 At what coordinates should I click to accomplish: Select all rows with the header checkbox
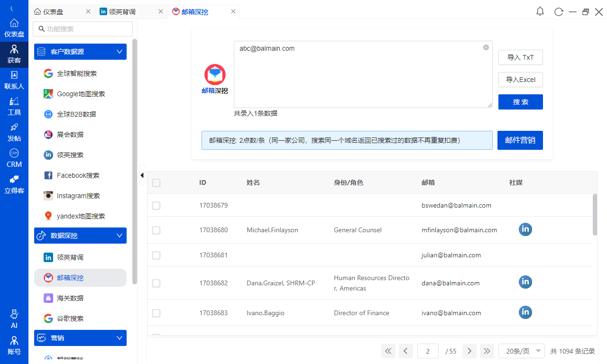point(156,182)
